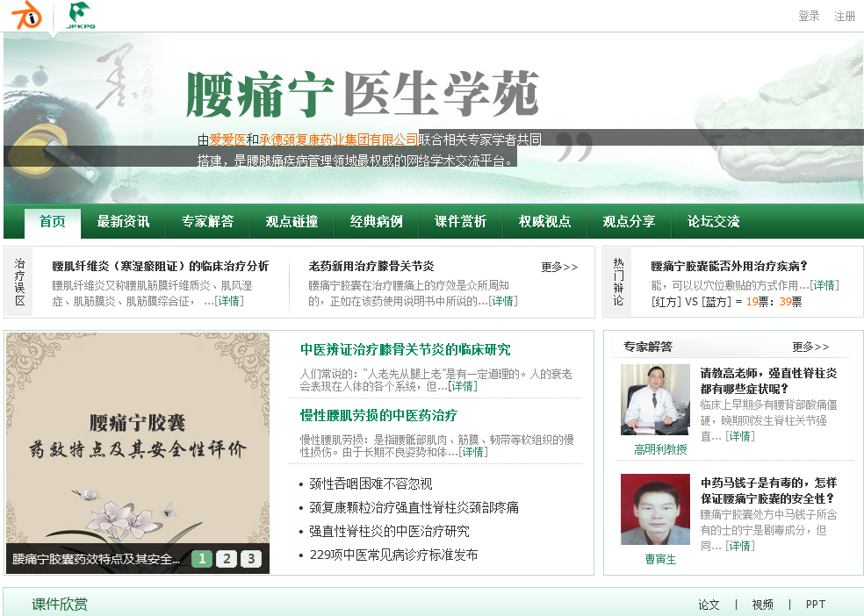The image size is (864, 616).
Task: Click 更多>> in the 治疗误区 panel
Action: pos(559,267)
